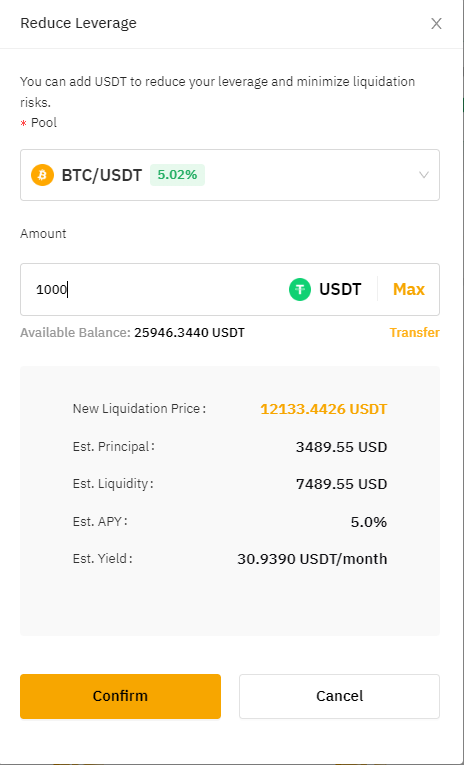Viewport: 464px width, 765px height.
Task: Click the Max amount button
Action: [409, 289]
